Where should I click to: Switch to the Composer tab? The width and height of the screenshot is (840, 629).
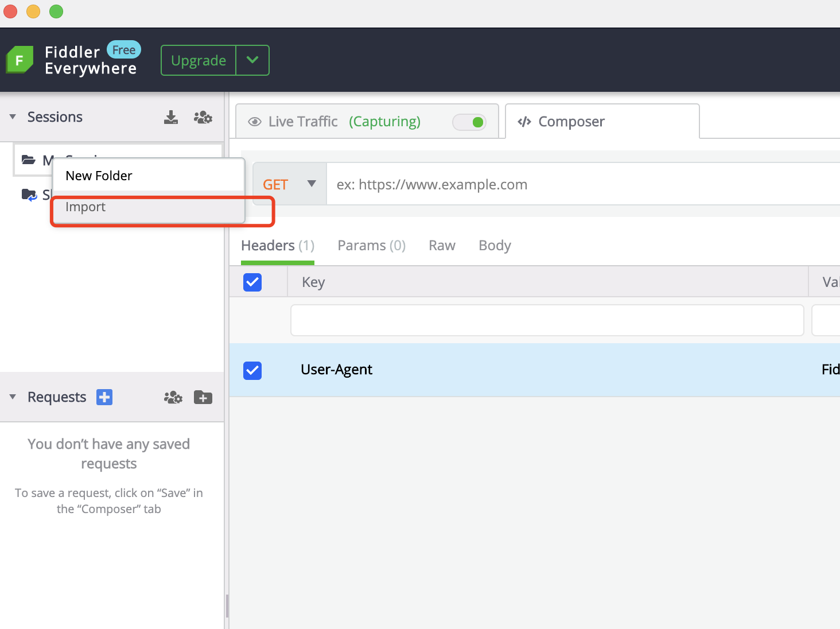coord(602,121)
